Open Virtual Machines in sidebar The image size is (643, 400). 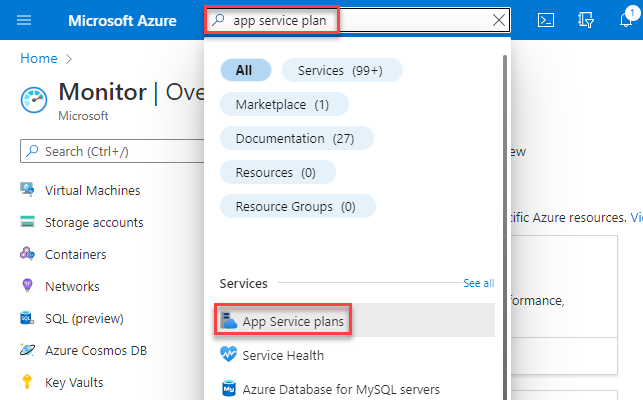(x=92, y=190)
